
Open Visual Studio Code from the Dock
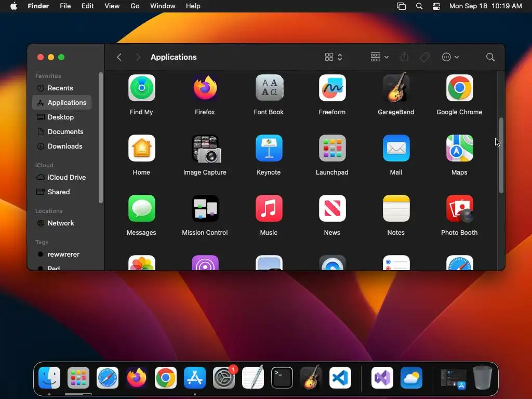(x=340, y=378)
